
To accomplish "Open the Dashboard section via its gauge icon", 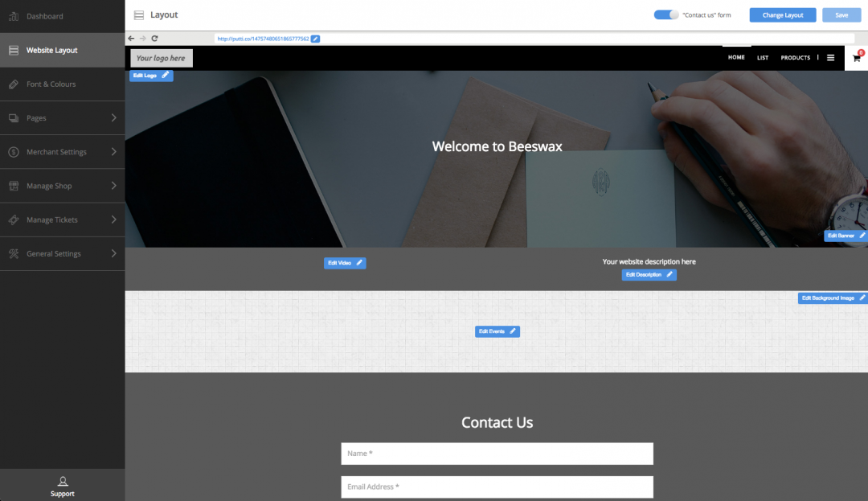I will tap(12, 16).
